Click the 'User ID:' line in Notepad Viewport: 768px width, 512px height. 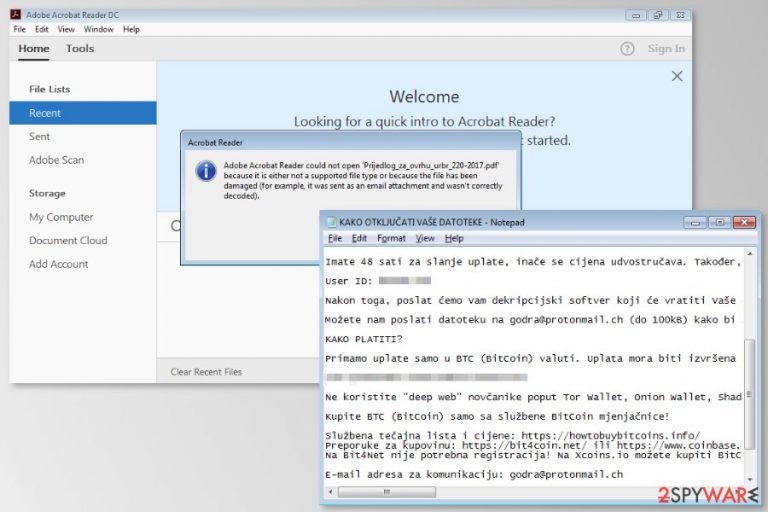(x=378, y=281)
